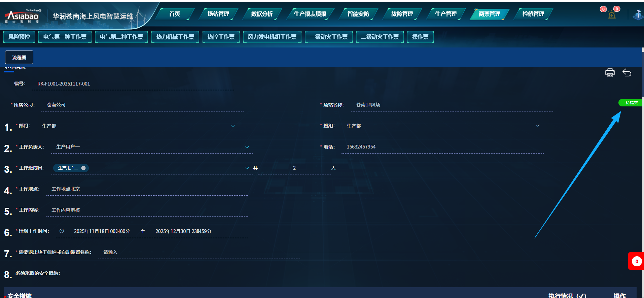Click the red floating badge showing 0
This screenshot has height=298, width=644.
click(636, 261)
